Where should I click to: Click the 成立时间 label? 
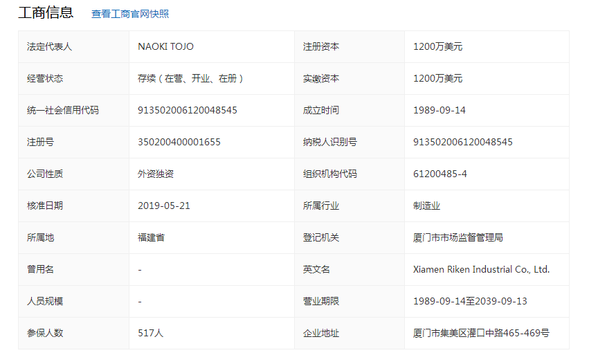click(x=321, y=110)
